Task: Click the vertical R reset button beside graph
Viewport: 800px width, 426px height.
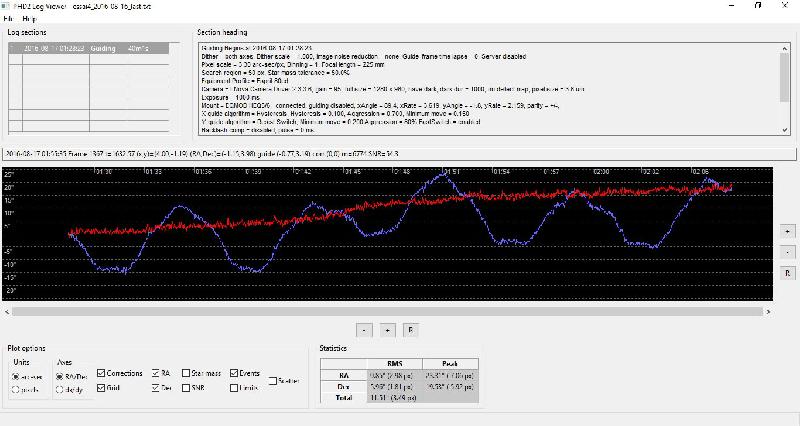Action: [x=787, y=273]
